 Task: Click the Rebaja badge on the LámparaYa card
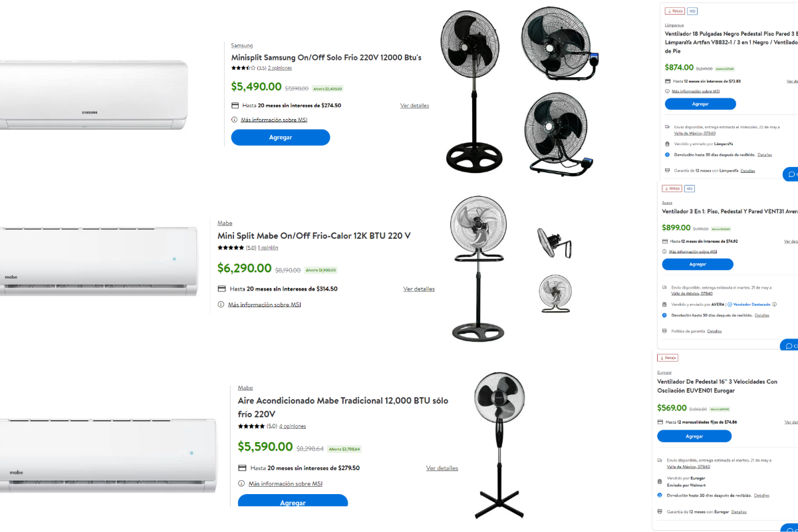tap(674, 11)
